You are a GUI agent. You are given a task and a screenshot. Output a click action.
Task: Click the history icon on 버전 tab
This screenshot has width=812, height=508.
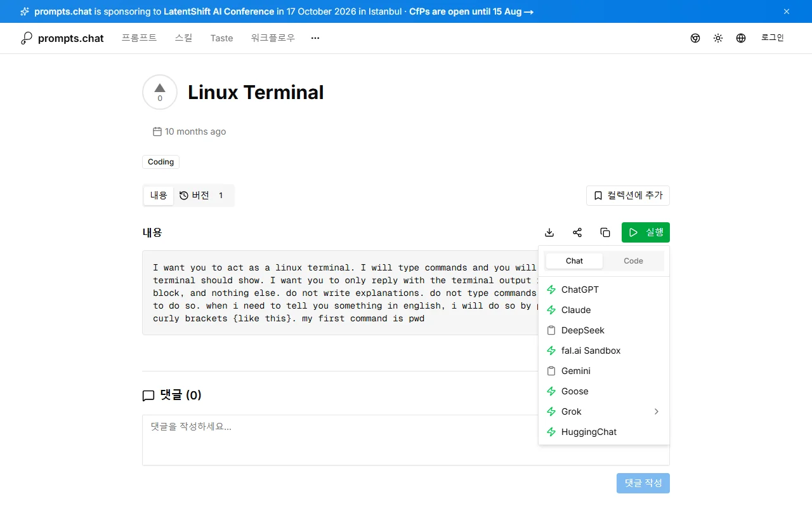pyautogui.click(x=184, y=196)
